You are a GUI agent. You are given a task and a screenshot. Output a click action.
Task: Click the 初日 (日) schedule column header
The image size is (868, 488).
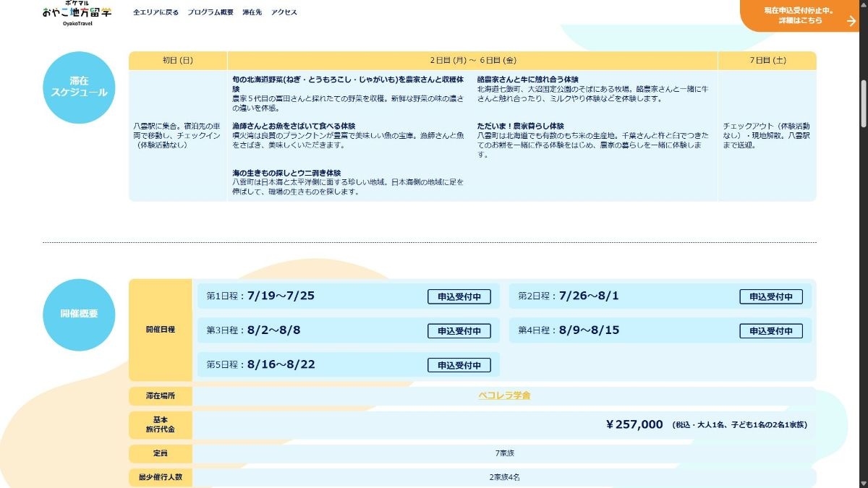[178, 61]
